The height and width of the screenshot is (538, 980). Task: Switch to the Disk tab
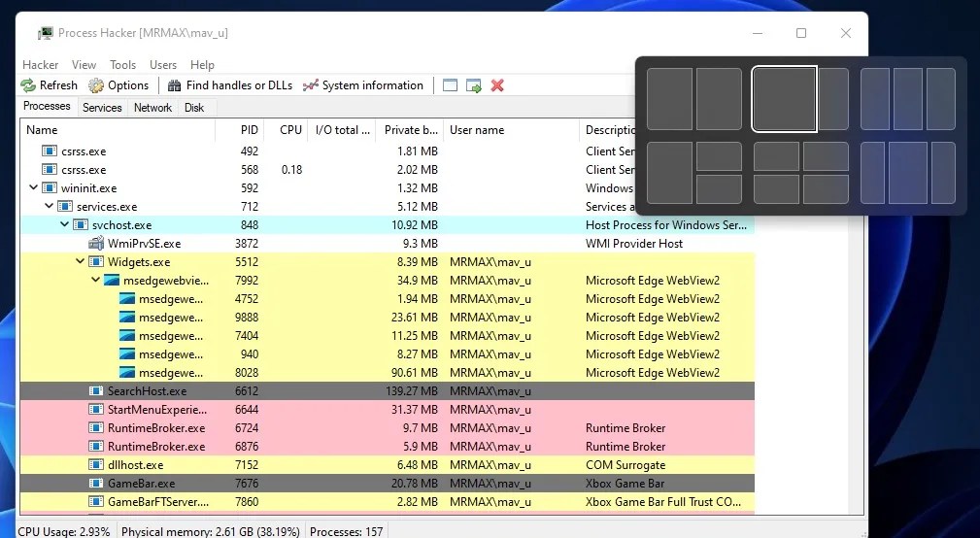point(194,108)
